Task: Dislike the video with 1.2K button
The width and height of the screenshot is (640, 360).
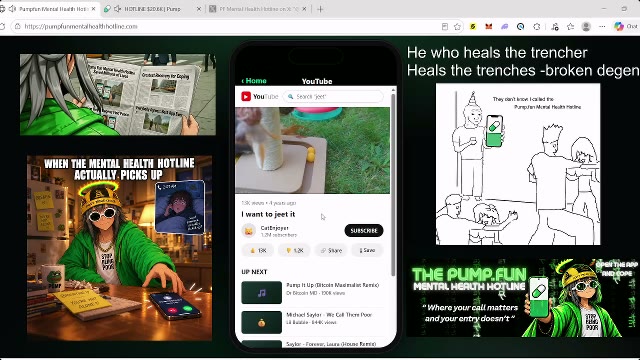Action: (x=294, y=251)
